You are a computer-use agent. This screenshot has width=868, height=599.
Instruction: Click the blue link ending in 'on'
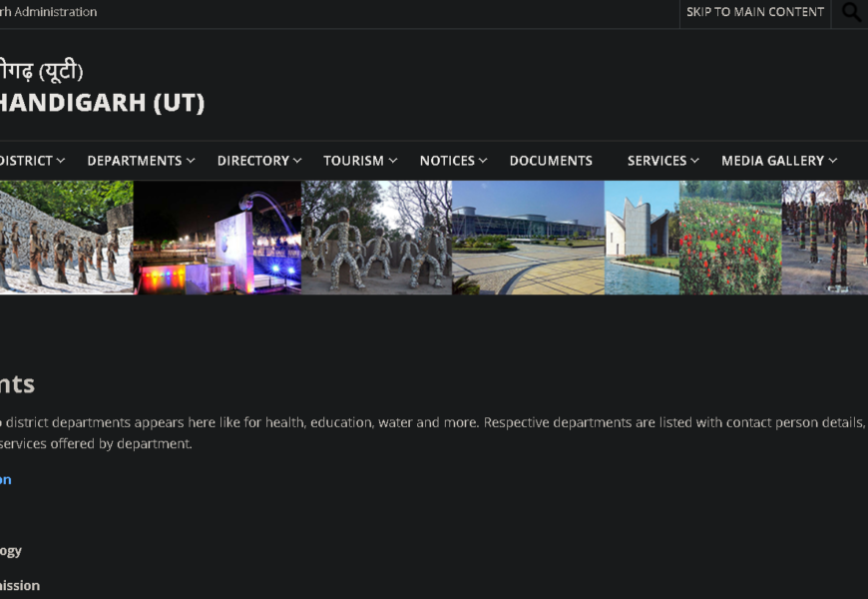6,480
